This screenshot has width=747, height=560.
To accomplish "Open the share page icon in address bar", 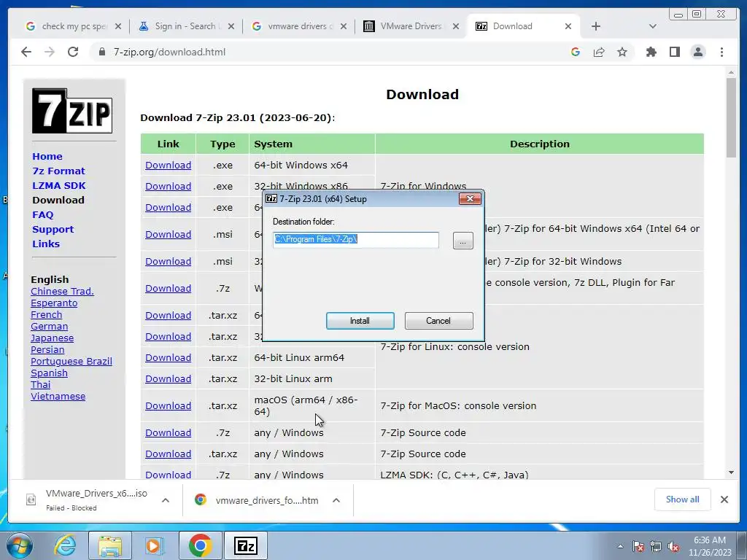I will click(599, 52).
